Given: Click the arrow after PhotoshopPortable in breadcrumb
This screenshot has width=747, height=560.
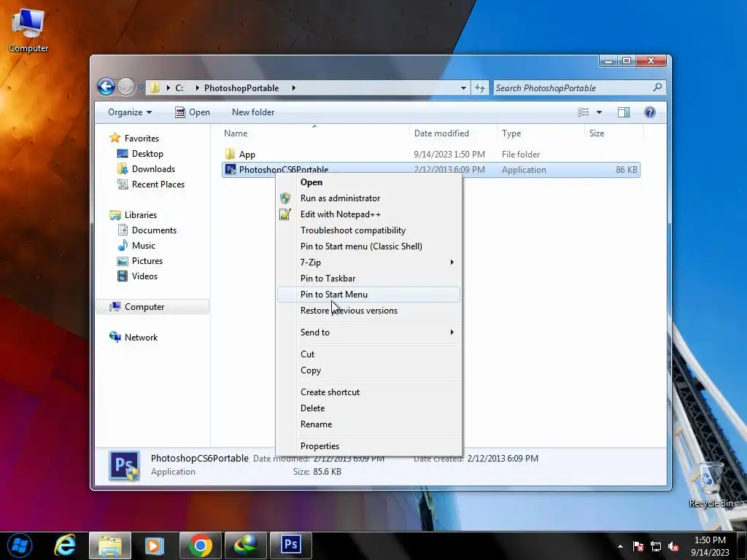Looking at the screenshot, I should coord(293,87).
